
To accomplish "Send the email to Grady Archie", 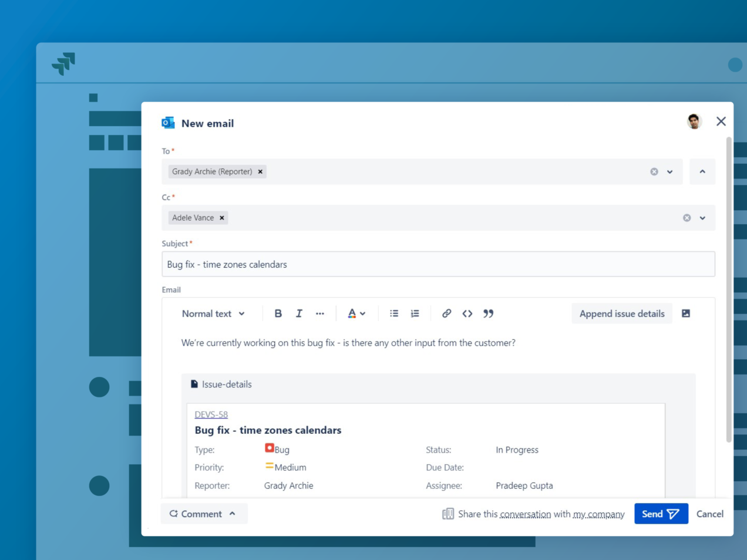I will (661, 514).
